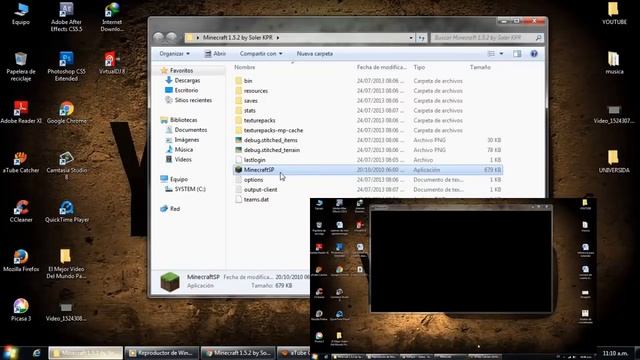
Task: Select Red in the navigation pane
Action: coord(170,209)
